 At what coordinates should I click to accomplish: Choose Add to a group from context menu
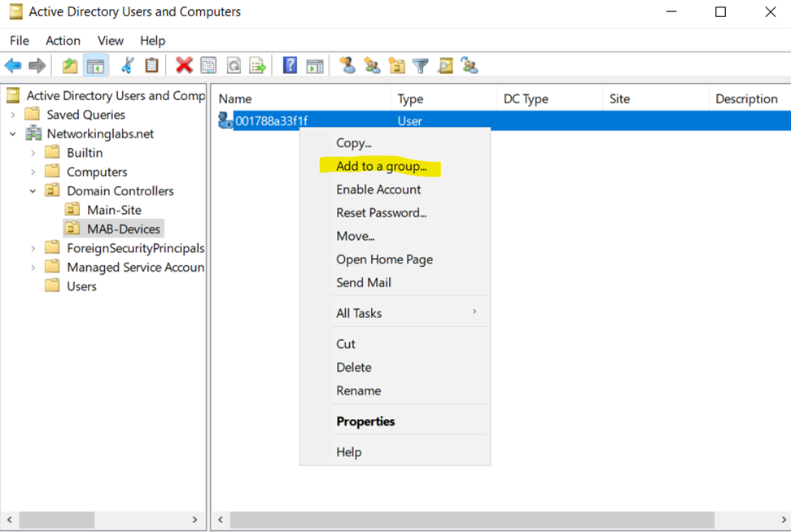coord(395,166)
